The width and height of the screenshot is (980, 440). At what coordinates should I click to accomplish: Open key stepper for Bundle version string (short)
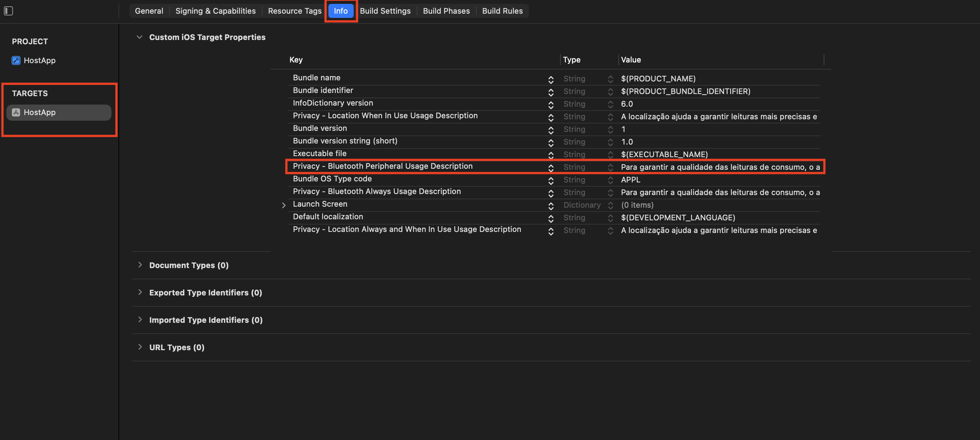551,142
